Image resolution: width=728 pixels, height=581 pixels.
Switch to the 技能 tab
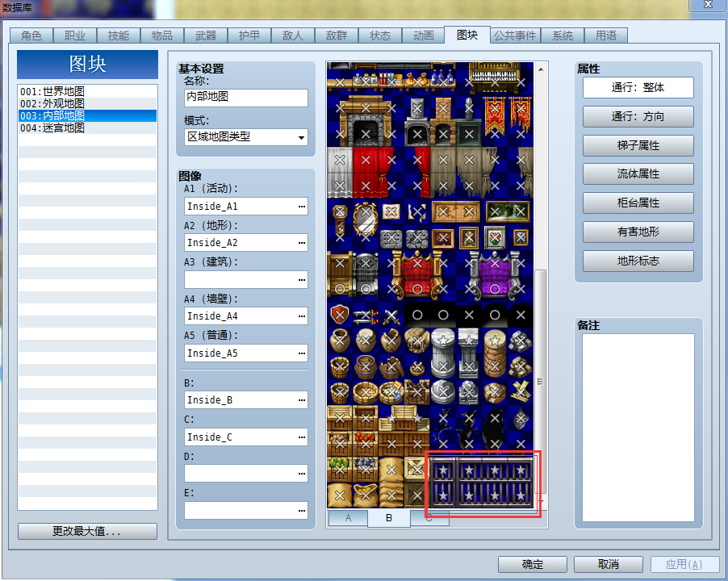(x=119, y=36)
